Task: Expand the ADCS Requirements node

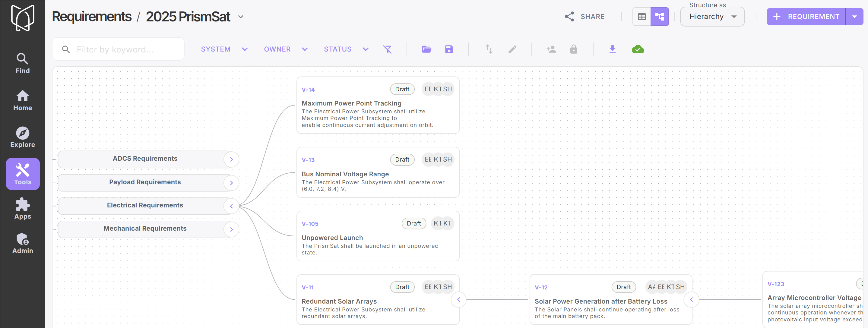Action: [232, 159]
